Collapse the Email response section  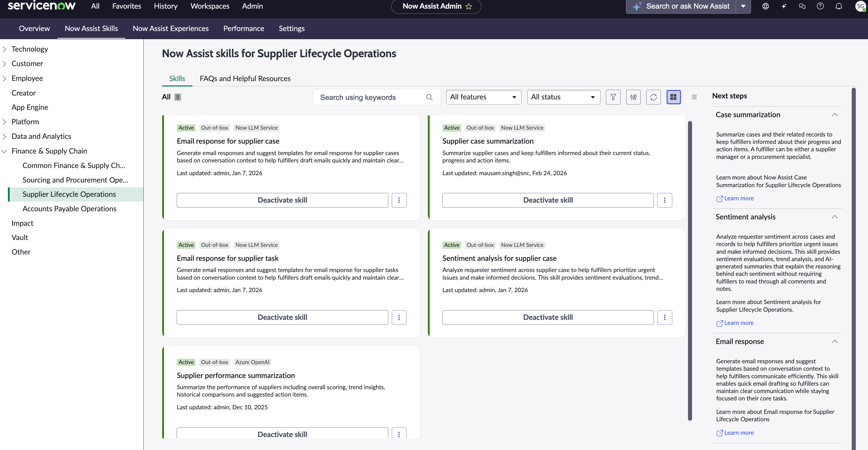click(834, 341)
